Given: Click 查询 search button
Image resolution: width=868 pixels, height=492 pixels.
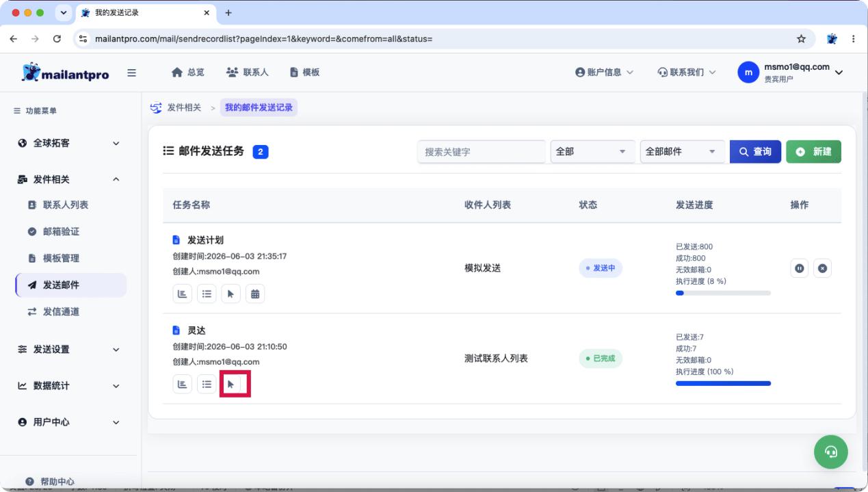Looking at the screenshot, I should (755, 152).
